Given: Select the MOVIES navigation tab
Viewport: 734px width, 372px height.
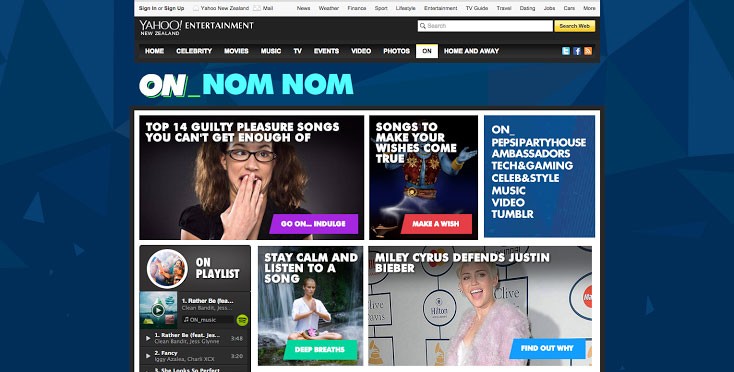Looking at the screenshot, I should click(x=236, y=51).
